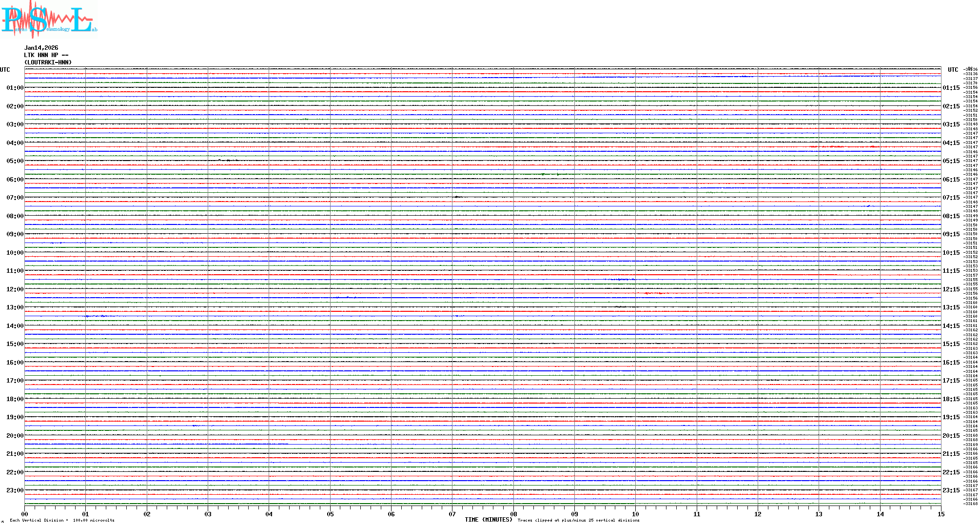
Task: Select the 01:00 hour marker on left
Action: [x=15, y=88]
